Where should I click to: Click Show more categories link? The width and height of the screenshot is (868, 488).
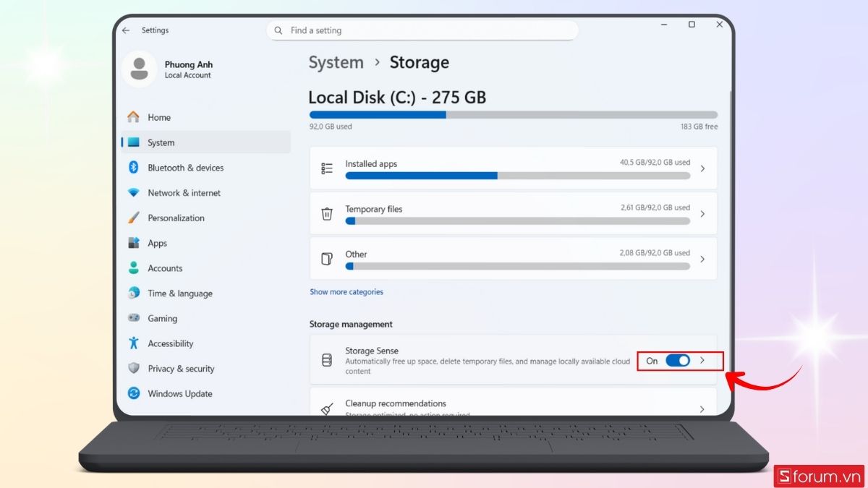[x=346, y=292]
